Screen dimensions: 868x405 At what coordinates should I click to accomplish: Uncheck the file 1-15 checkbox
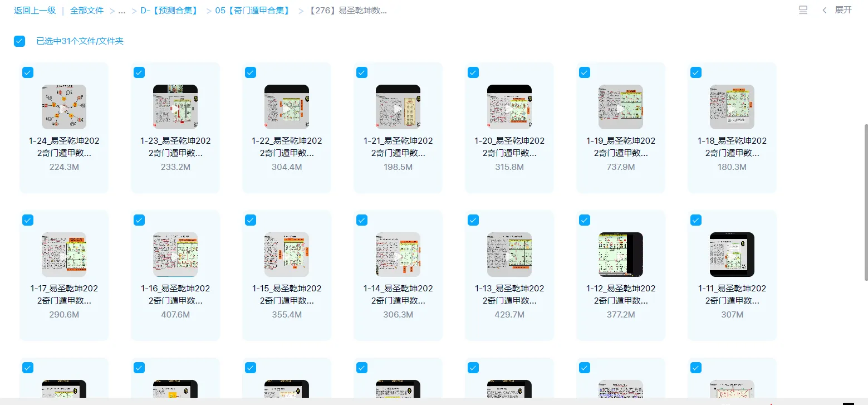[x=251, y=220]
